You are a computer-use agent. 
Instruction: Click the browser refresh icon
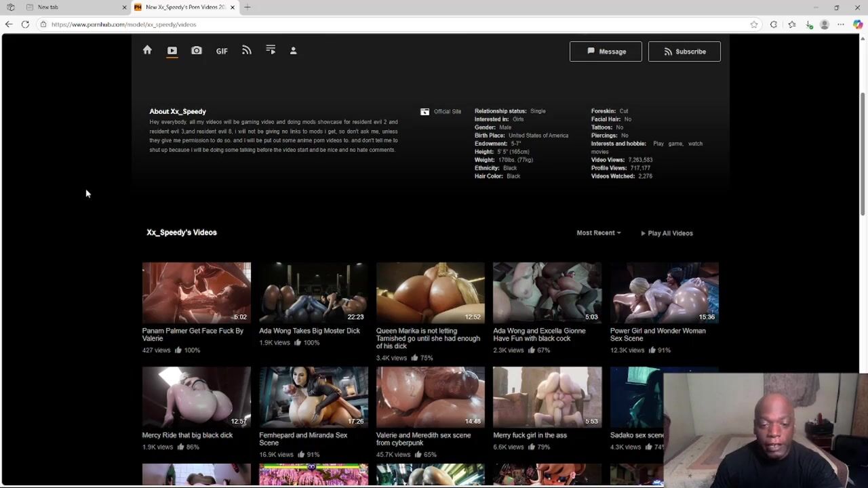pos(25,24)
